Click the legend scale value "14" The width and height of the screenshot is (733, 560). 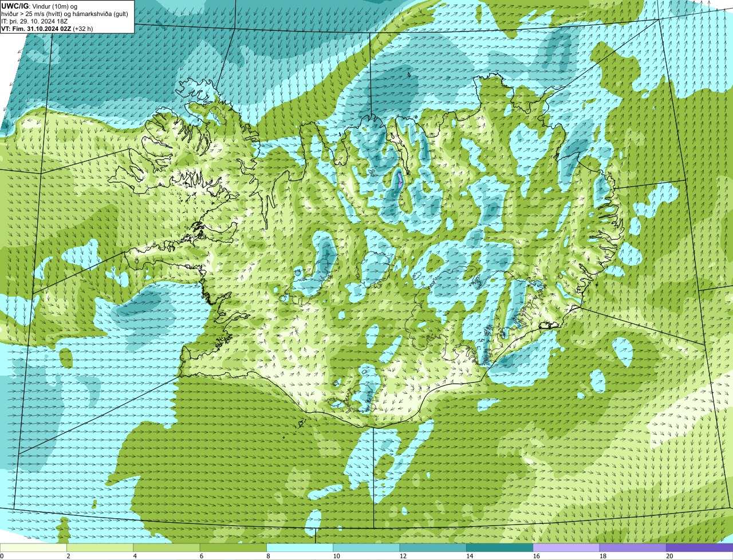[x=470, y=556]
